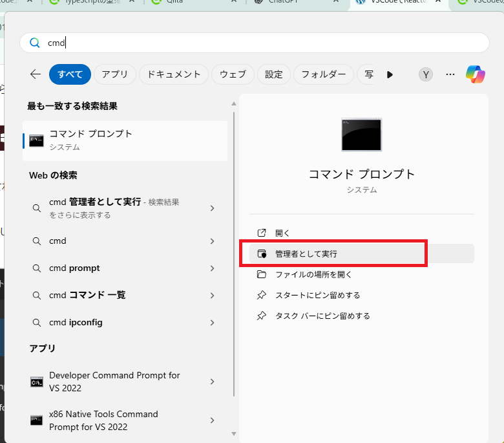Viewport: 504px width, 443px height.
Task: Click the shield icon for 管理者として実行
Action: (262, 254)
